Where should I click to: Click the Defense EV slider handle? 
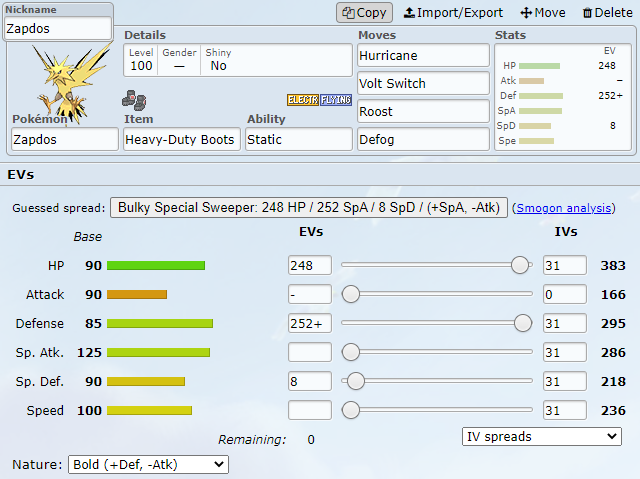(523, 323)
